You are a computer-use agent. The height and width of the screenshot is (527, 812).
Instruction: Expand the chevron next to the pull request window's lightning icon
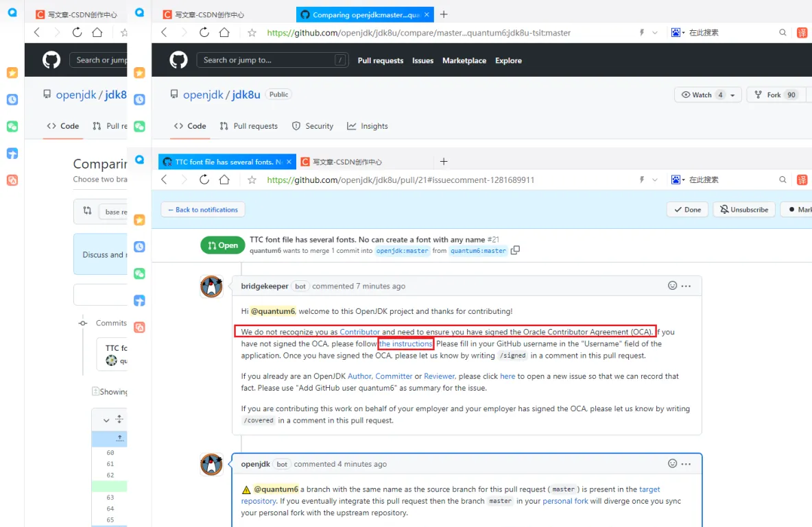coord(655,180)
